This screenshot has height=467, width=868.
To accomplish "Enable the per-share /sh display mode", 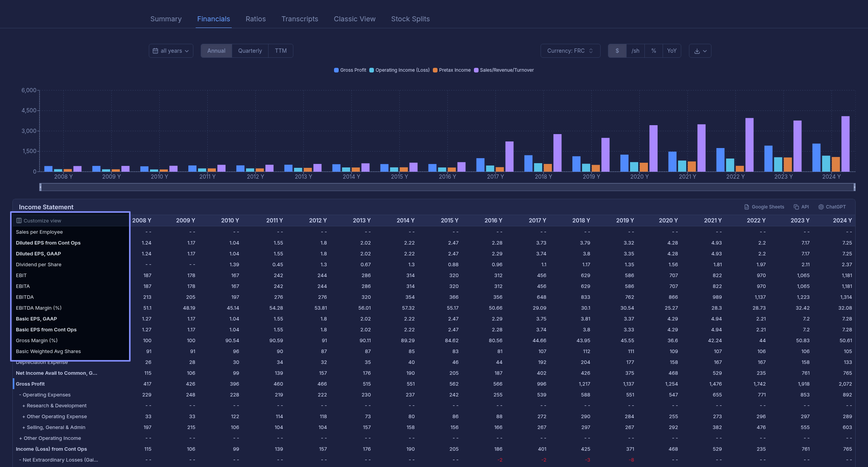I will point(635,51).
